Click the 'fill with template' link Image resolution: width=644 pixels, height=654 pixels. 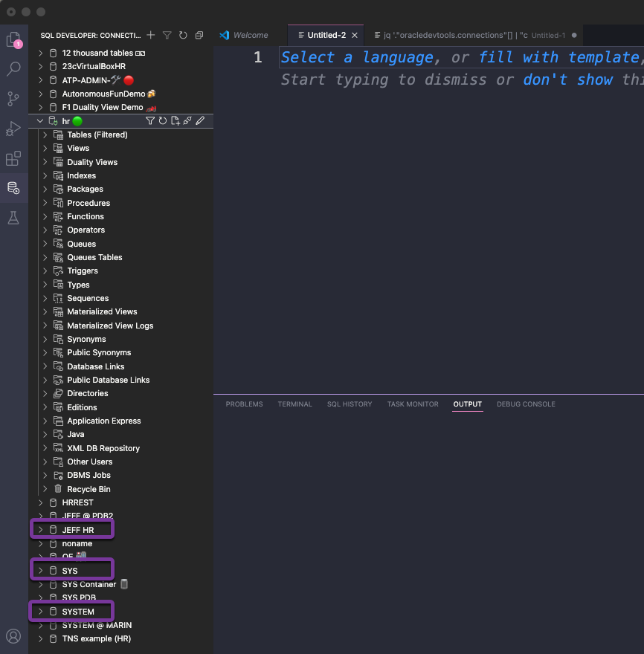coord(559,57)
